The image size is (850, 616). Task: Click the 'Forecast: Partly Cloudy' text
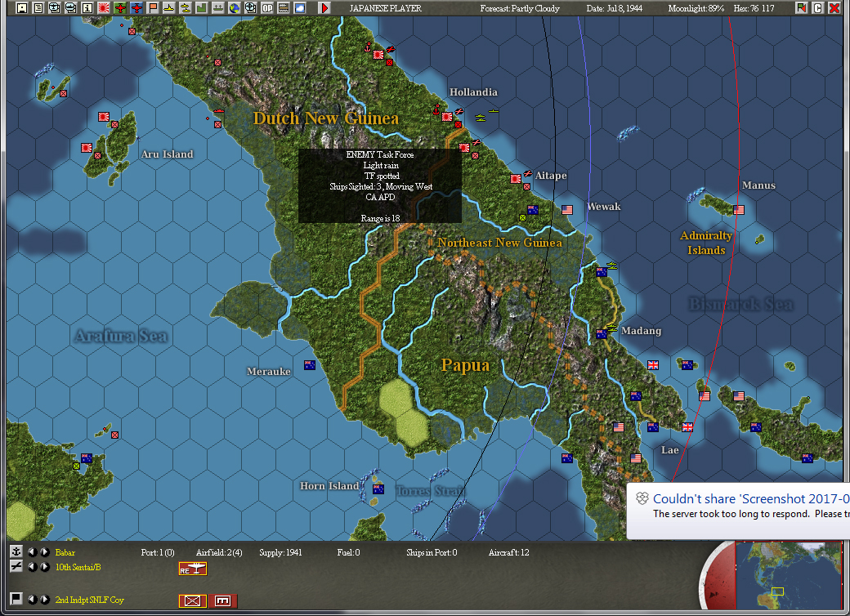520,8
